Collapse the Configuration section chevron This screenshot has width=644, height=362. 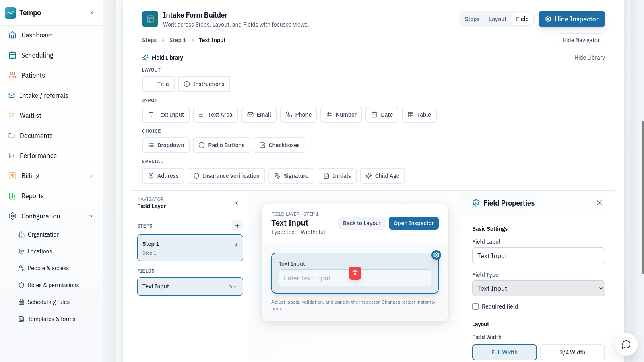pyautogui.click(x=91, y=216)
